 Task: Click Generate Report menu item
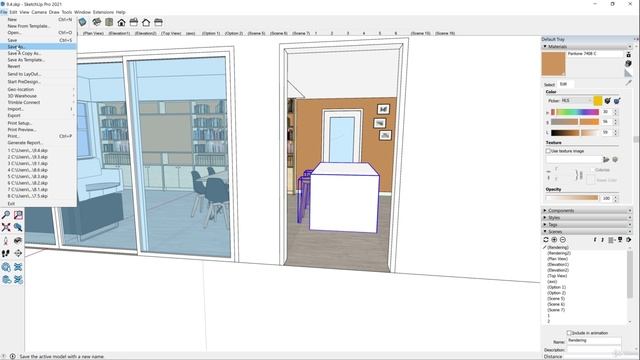coord(39,143)
